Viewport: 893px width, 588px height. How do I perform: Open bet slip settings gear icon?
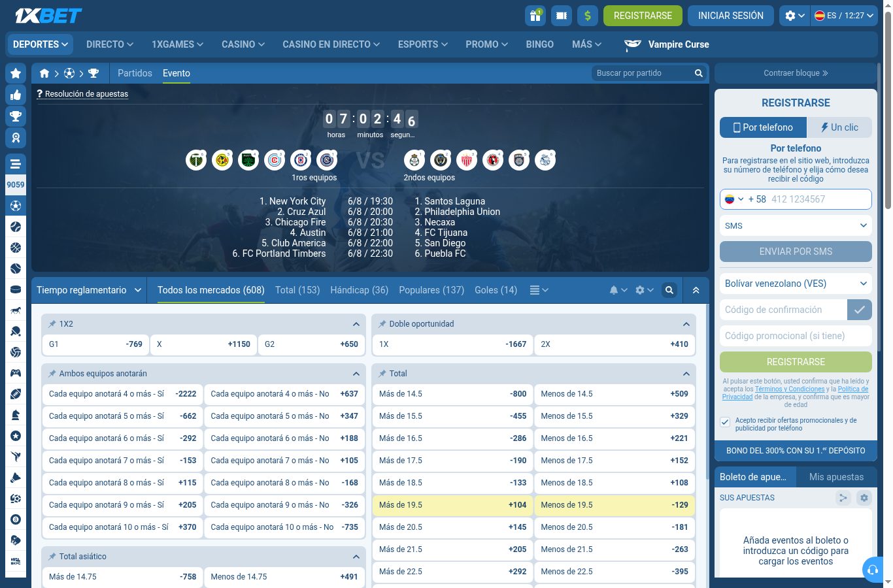click(x=864, y=498)
